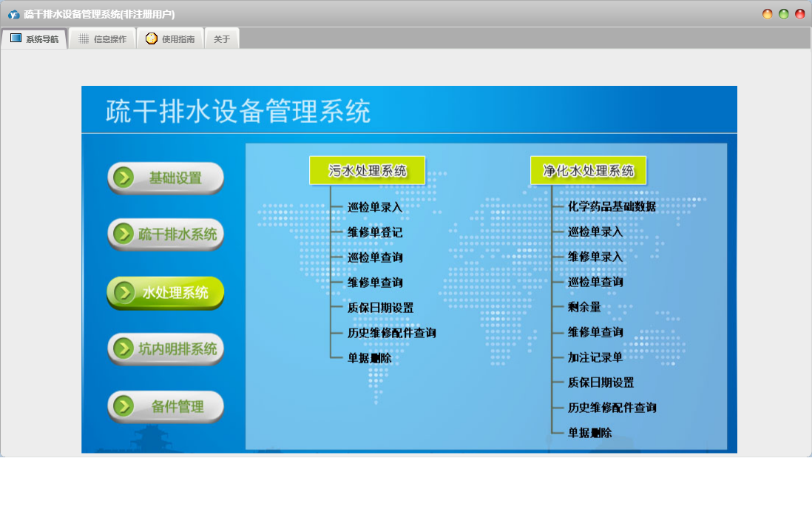Open 单据删除 under 污水处理系统
812x532 pixels.
tap(370, 358)
